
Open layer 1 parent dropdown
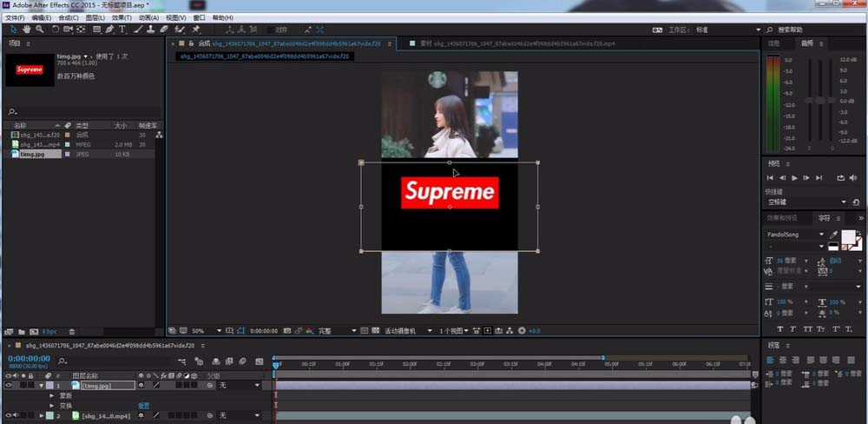pos(240,385)
